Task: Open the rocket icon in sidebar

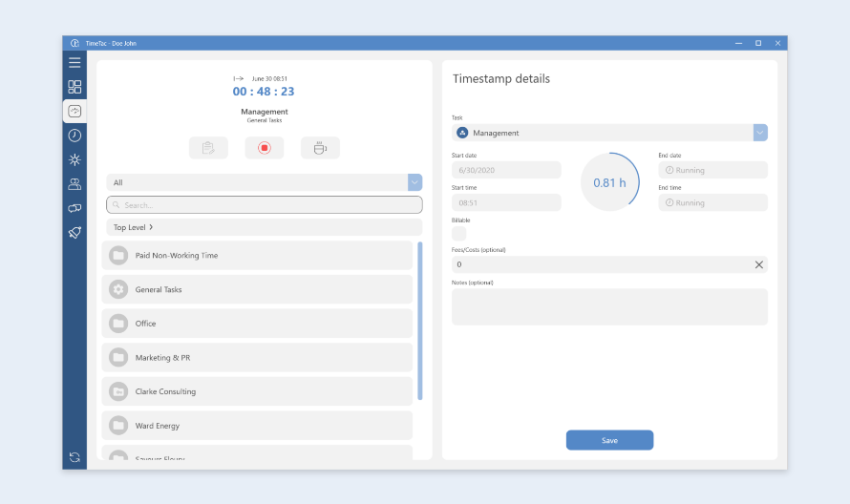Action: pos(74,233)
